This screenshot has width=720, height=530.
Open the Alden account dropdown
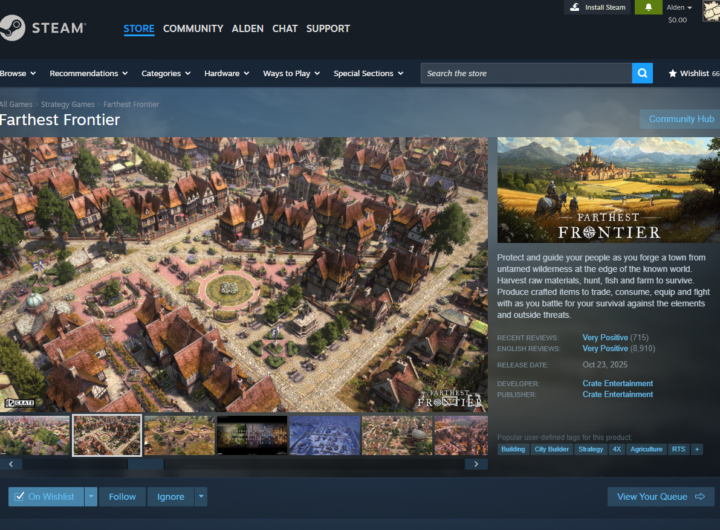tap(680, 7)
